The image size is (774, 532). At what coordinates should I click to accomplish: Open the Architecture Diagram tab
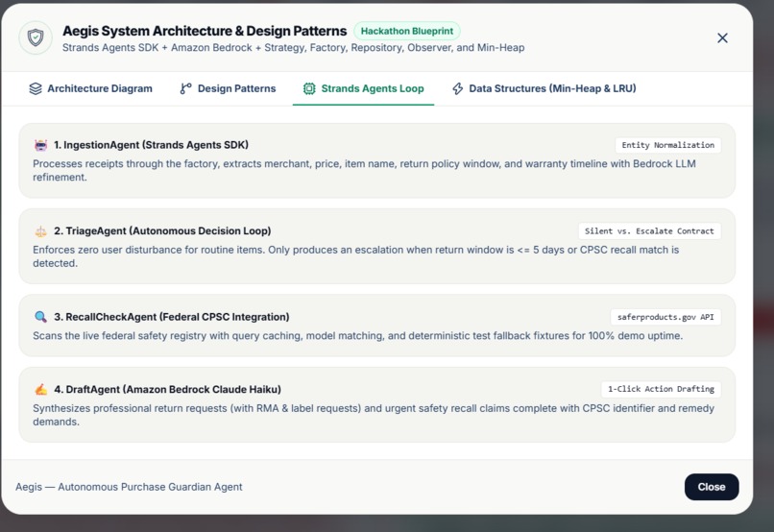click(x=91, y=88)
